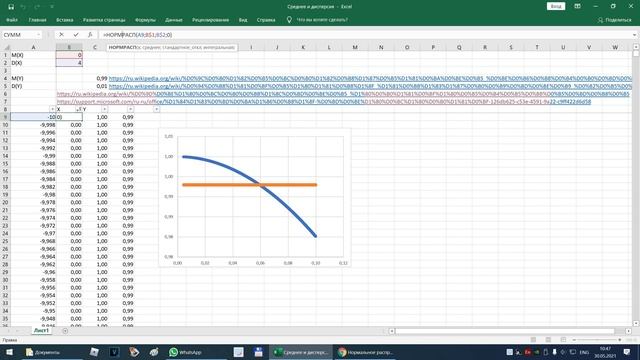The width and height of the screenshot is (640, 360).
Task: Expand the Name Box dropdown
Action: (x=39, y=35)
